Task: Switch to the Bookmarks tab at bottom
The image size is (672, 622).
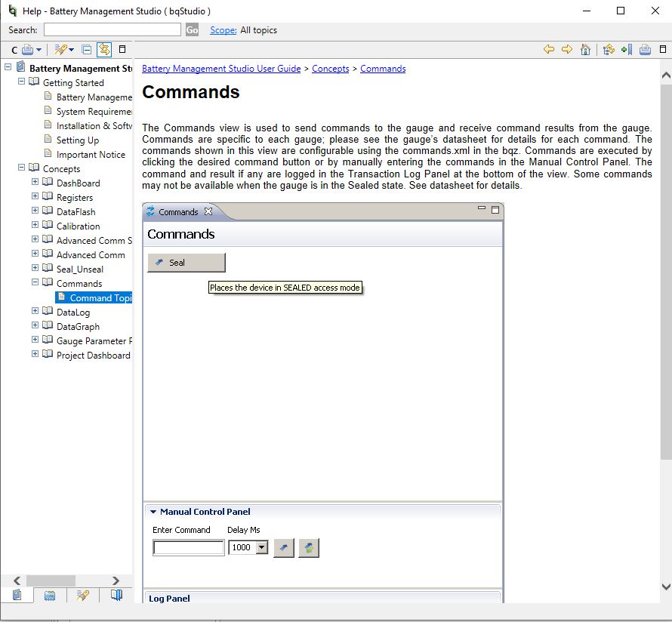Action: click(x=116, y=595)
